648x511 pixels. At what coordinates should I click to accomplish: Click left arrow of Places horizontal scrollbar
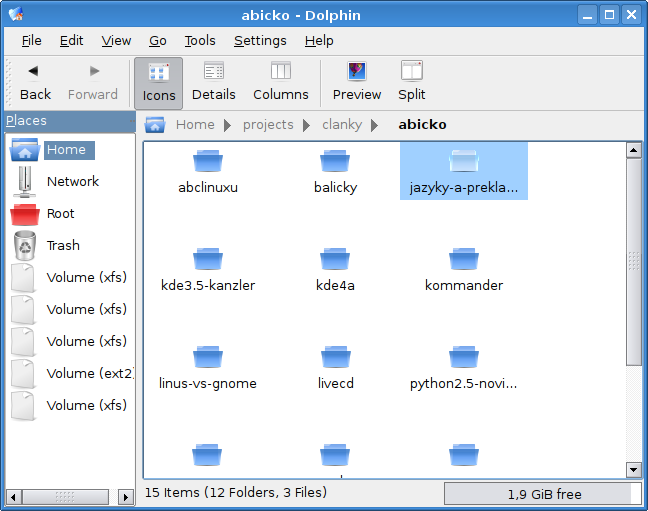(x=14, y=497)
